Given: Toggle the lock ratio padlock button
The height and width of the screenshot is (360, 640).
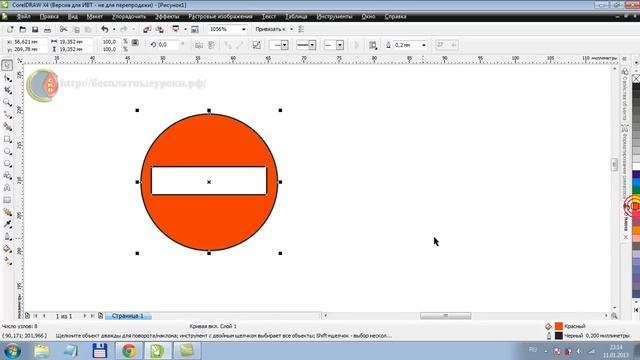Looking at the screenshot, I should (135, 42).
